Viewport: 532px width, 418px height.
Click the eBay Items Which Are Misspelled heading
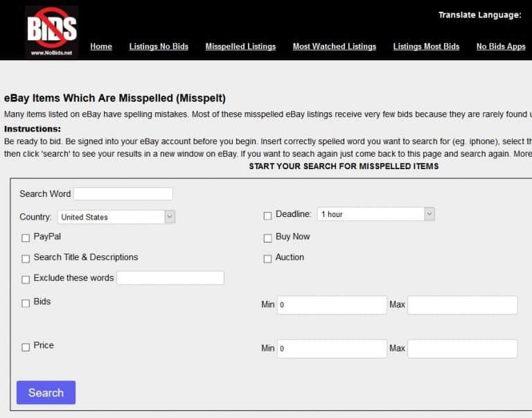click(x=115, y=98)
